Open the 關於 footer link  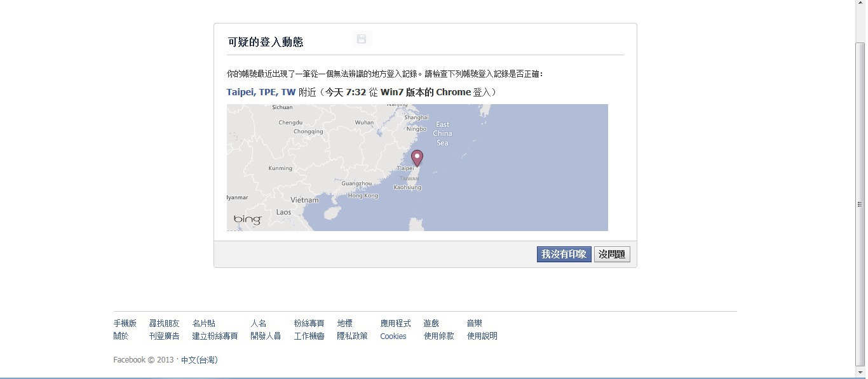point(121,336)
